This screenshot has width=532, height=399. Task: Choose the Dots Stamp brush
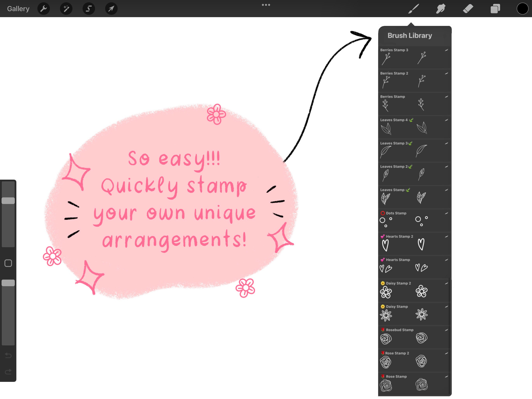(414, 221)
